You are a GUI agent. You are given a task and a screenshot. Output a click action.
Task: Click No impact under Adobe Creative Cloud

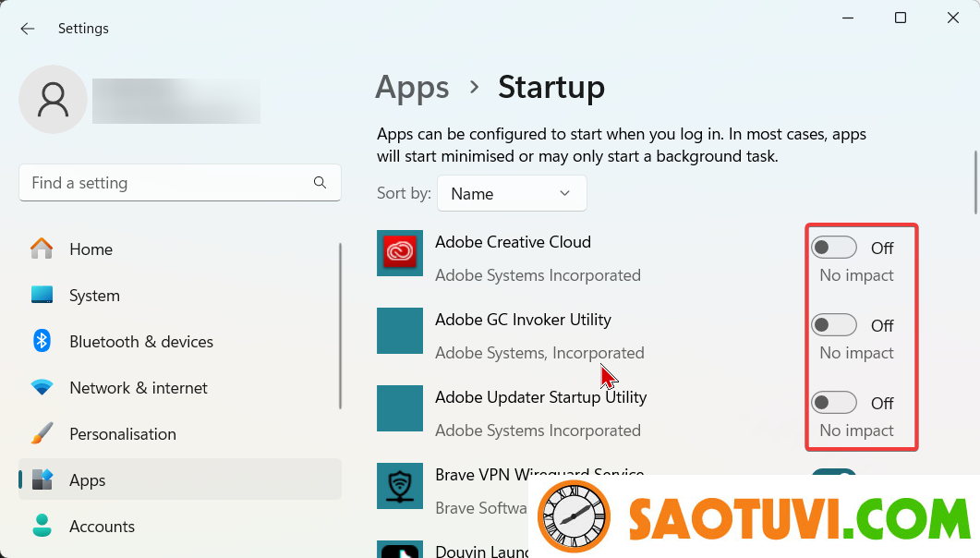click(856, 275)
